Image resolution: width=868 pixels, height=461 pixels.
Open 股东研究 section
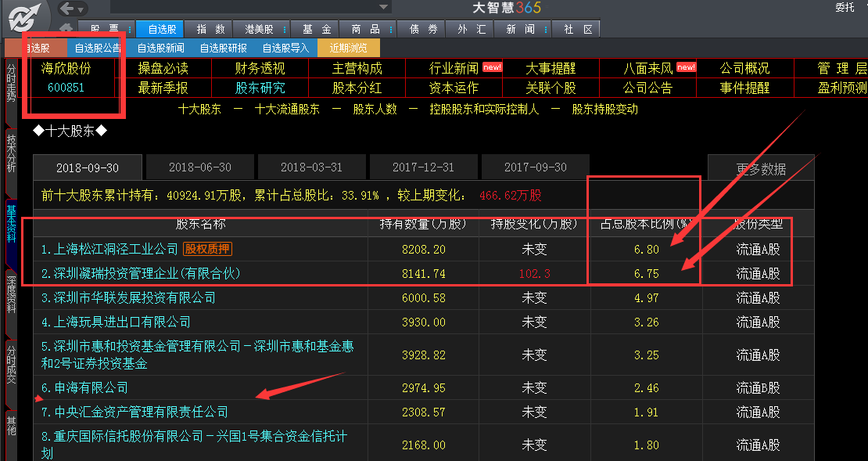tap(260, 88)
